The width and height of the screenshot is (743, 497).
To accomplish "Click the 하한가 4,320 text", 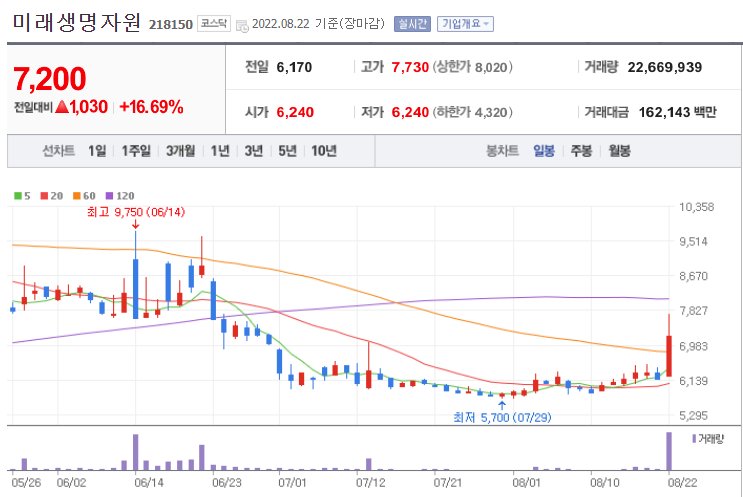I will click(472, 112).
